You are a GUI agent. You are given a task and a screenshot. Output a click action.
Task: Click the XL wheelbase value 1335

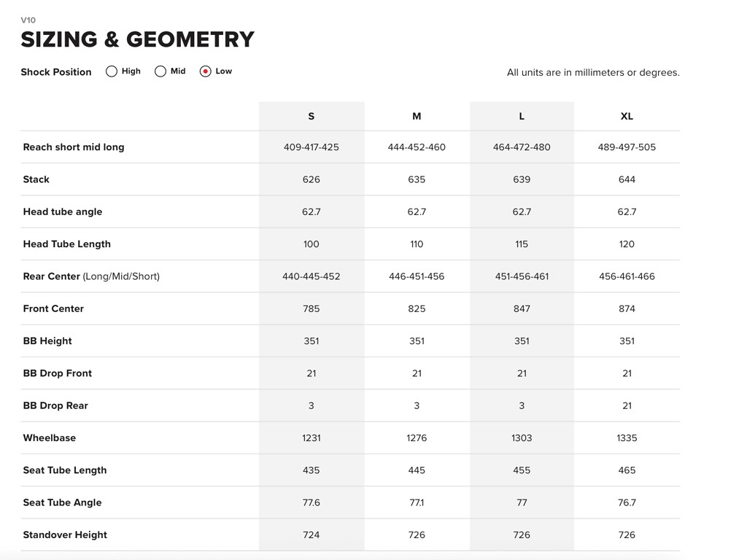tap(627, 438)
